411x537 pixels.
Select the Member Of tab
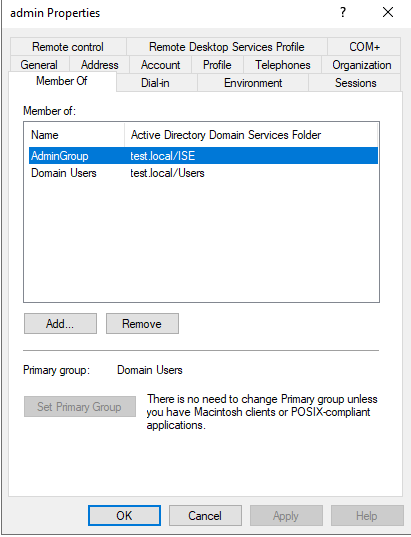coord(62,81)
